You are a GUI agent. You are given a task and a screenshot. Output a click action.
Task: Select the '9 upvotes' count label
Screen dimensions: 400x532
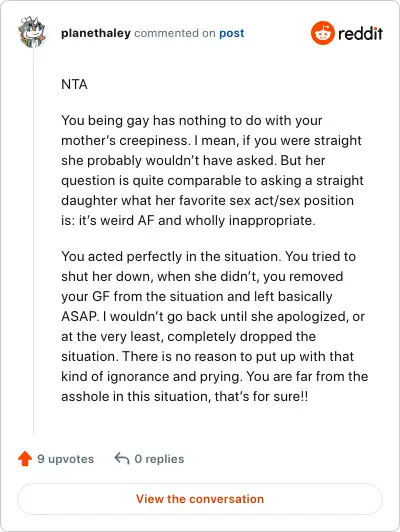pos(65,459)
